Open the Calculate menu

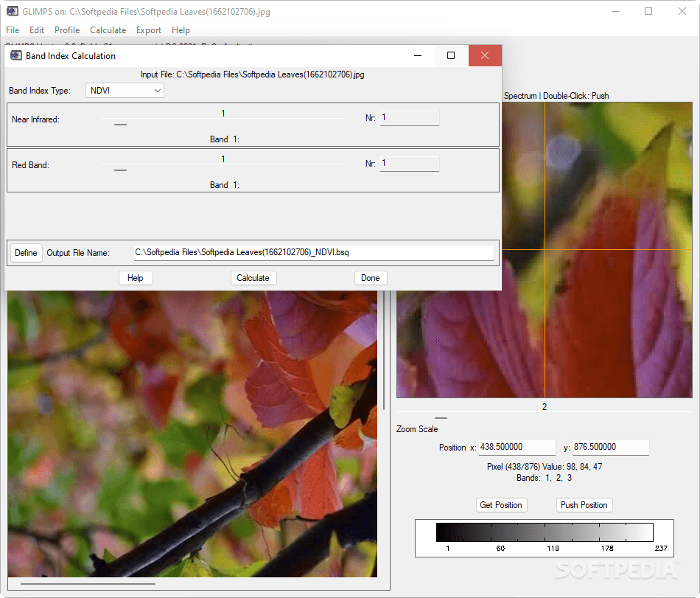click(x=108, y=30)
